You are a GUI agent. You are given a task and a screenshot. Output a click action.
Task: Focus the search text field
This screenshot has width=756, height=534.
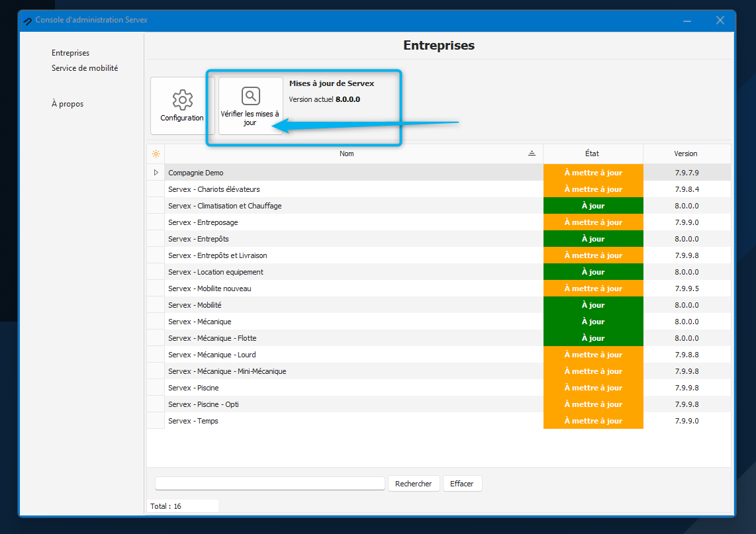(x=269, y=484)
